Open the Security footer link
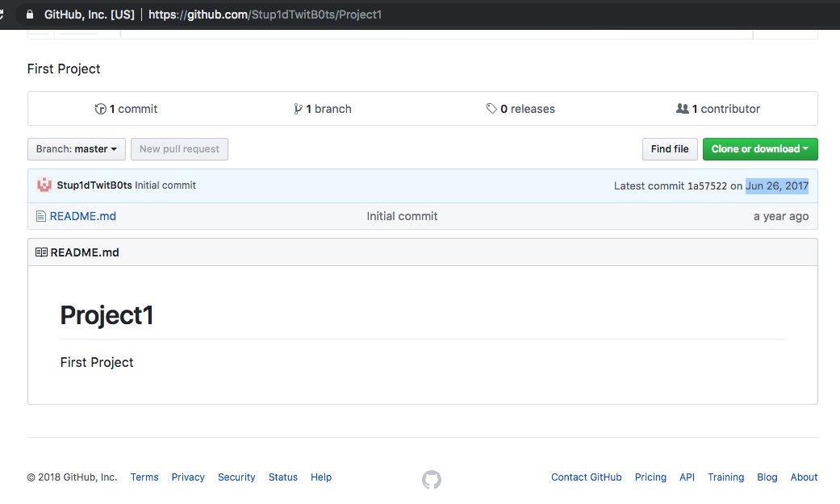Image resolution: width=840 pixels, height=504 pixels. point(236,477)
